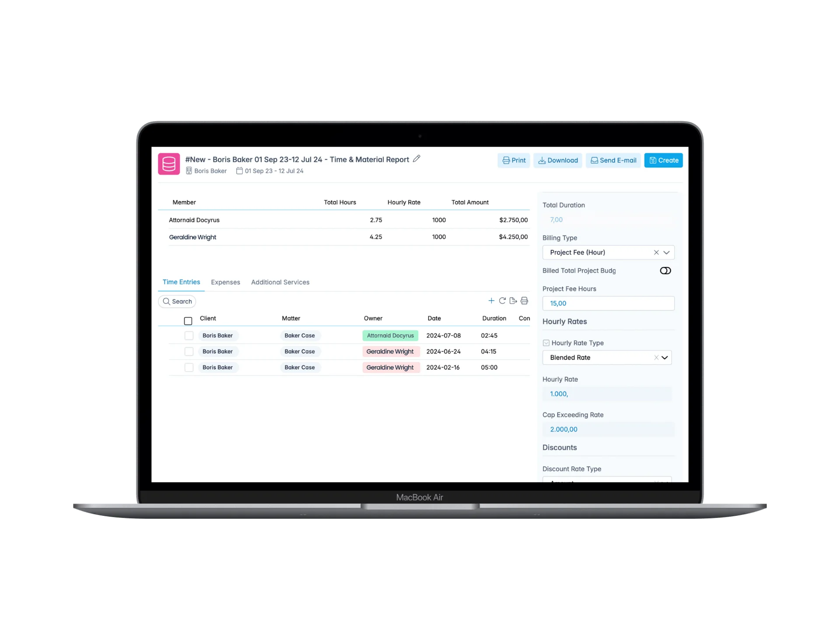840x630 pixels.
Task: Expand the Billing Type dropdown
Action: coord(666,252)
